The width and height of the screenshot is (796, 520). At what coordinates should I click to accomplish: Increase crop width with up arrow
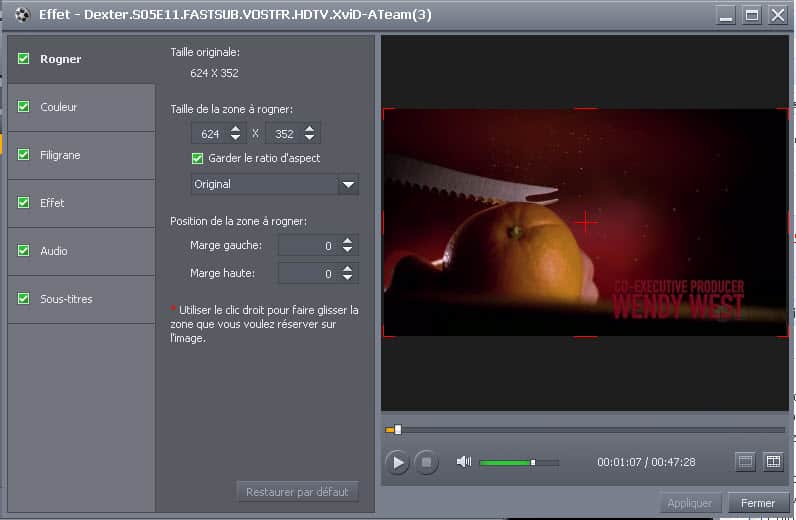pyautogui.click(x=235, y=129)
